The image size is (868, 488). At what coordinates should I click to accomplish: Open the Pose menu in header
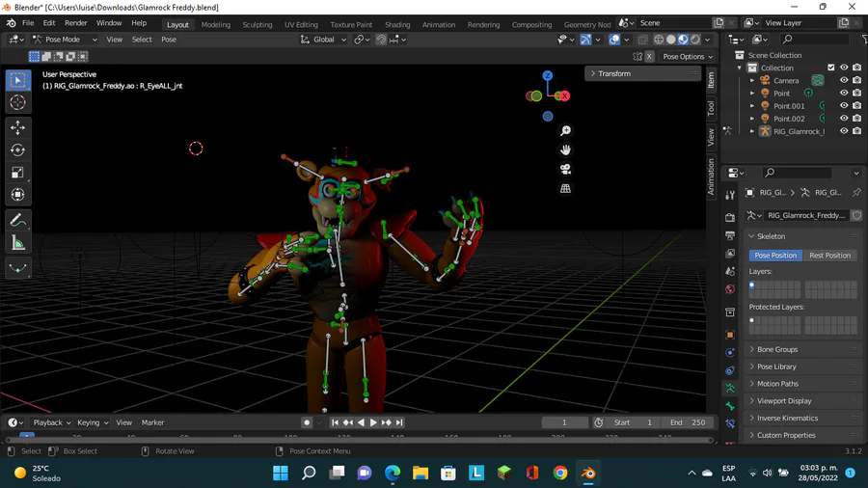(169, 40)
